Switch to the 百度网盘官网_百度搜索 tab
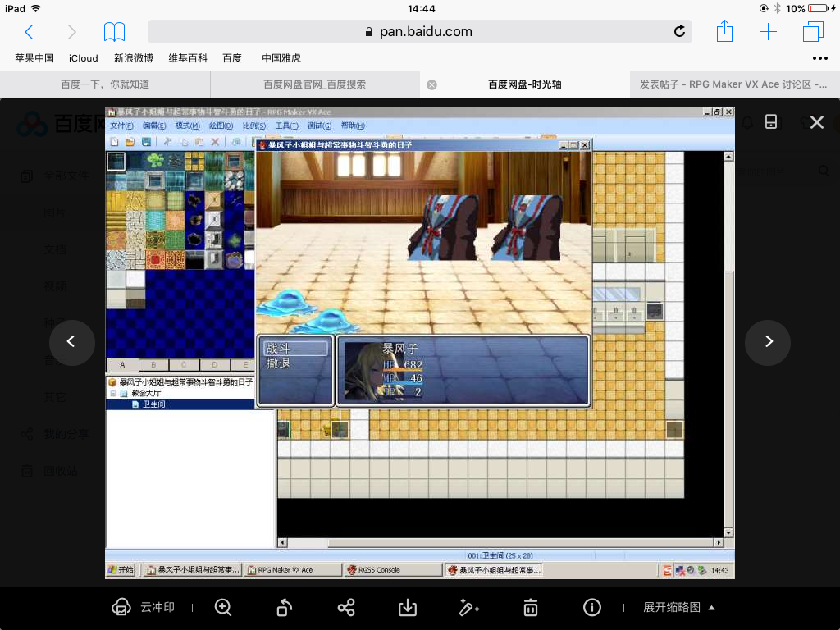 coord(315,84)
